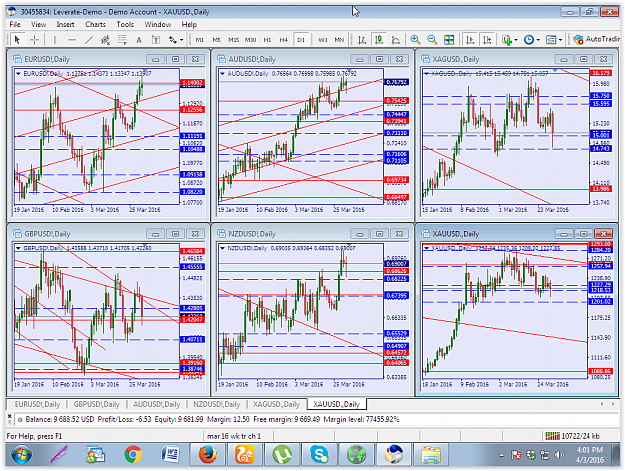Viewport: 625px width, 471px height.
Task: Switch chart to Line chart mode
Action: [x=396, y=39]
